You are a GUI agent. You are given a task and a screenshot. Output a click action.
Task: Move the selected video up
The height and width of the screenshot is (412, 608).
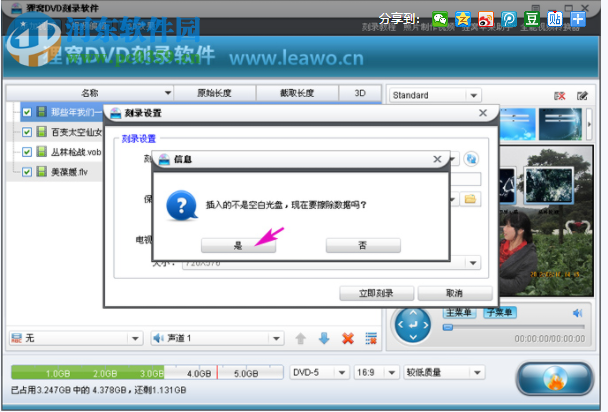point(301,339)
